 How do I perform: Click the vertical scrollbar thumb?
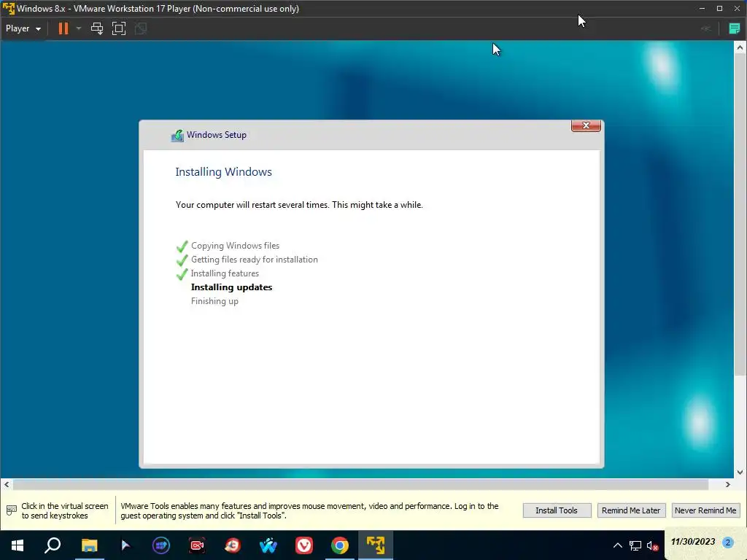pos(740,214)
